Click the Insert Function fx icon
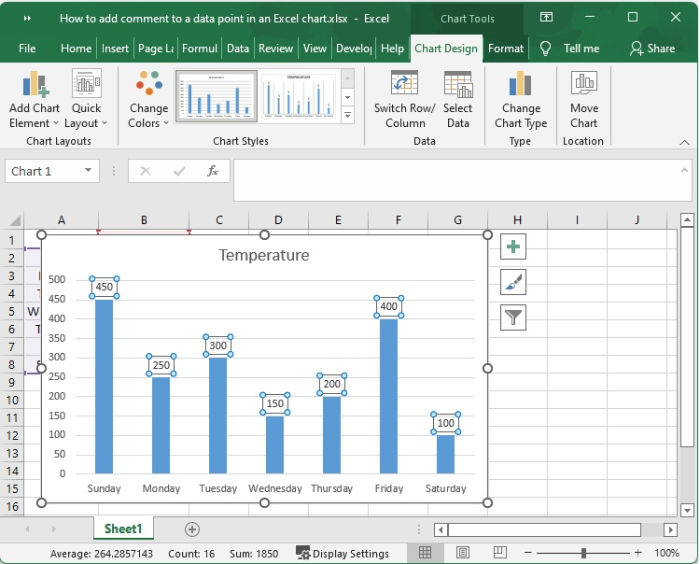The width and height of the screenshot is (700, 564). coord(212,171)
